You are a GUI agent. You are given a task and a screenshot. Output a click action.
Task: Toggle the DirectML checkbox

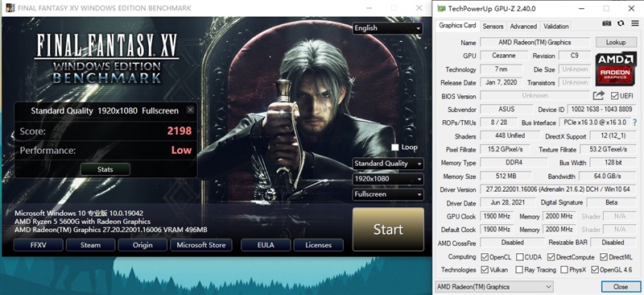tap(603, 257)
